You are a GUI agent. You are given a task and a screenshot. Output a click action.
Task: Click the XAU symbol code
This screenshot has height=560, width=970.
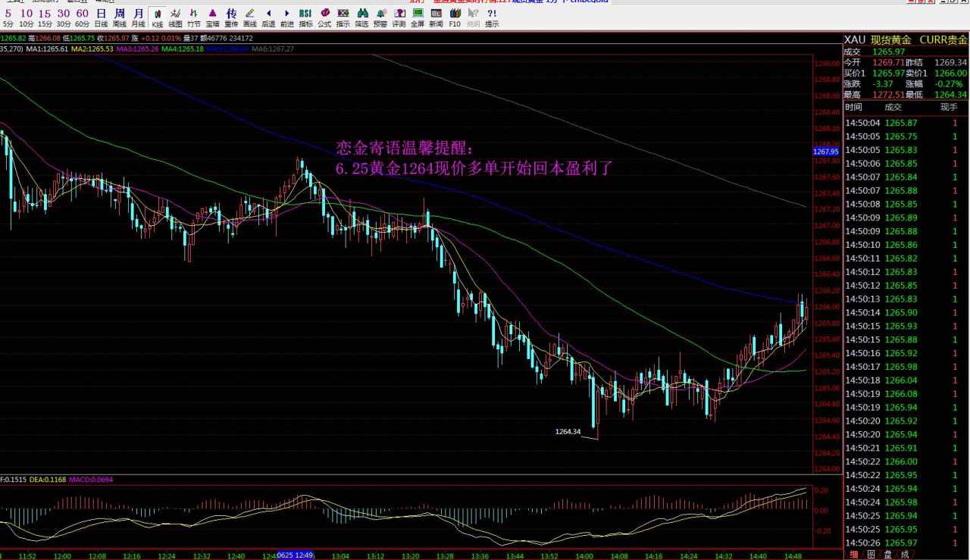click(x=855, y=39)
